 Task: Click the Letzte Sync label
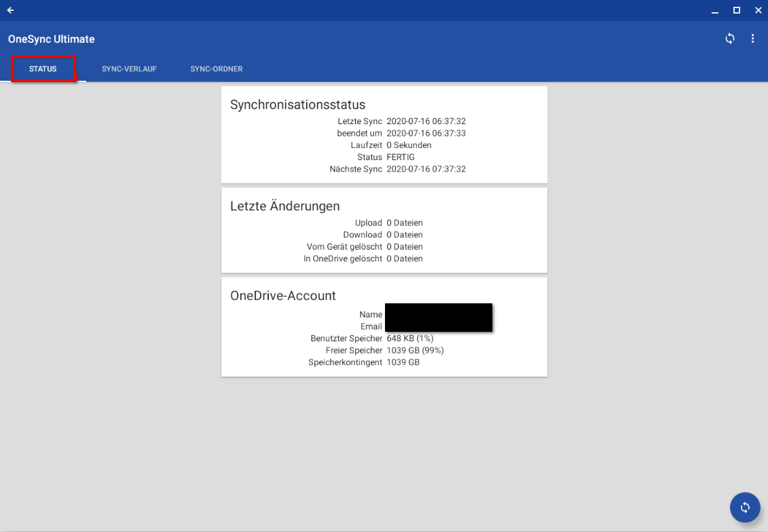tap(360, 121)
